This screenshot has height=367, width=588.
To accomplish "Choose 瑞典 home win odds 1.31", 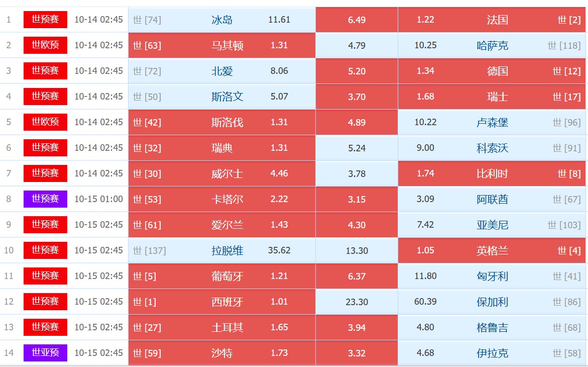I will coord(279,148).
